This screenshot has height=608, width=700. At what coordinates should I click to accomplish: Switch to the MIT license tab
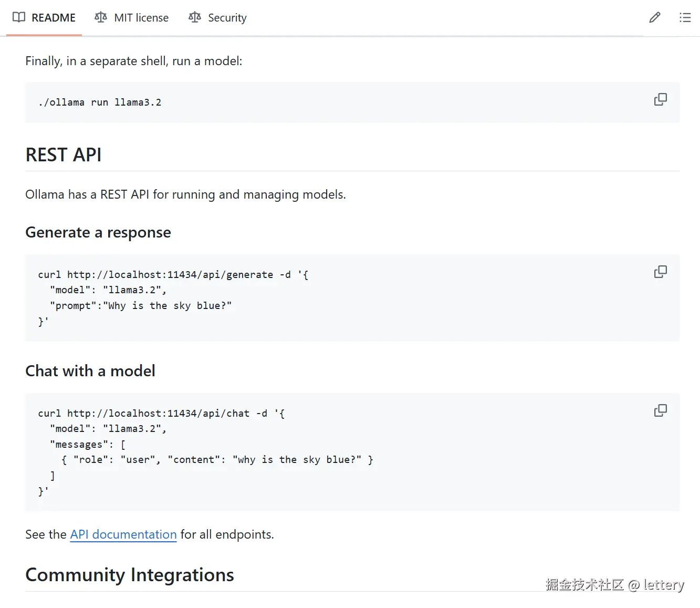141,18
